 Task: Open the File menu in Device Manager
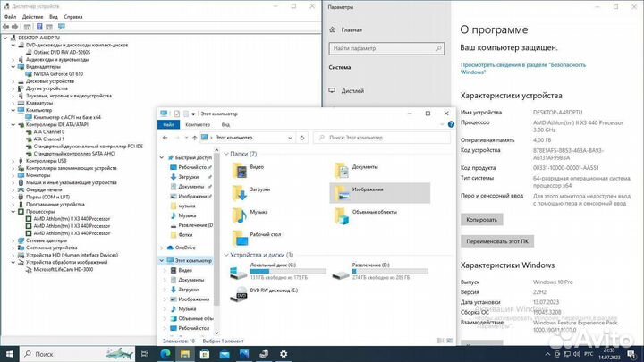point(10,17)
